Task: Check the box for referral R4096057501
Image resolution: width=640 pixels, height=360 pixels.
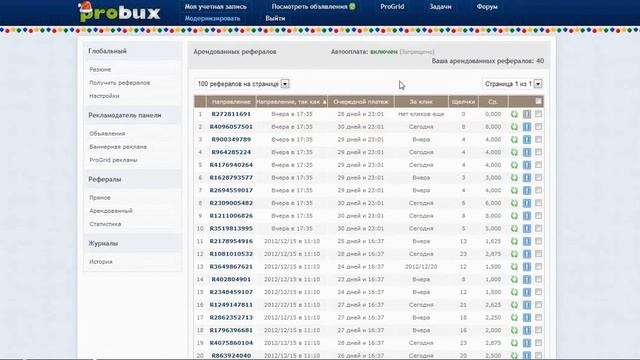Action: [539, 127]
